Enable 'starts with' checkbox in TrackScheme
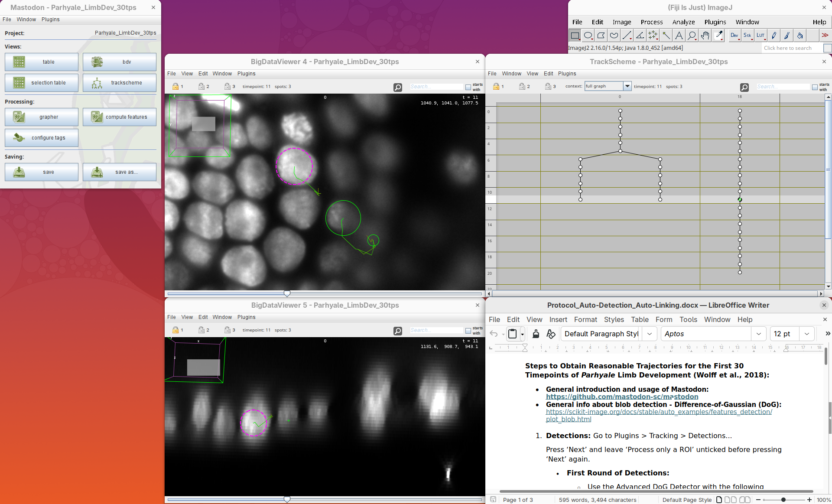The height and width of the screenshot is (504, 832). click(x=815, y=87)
